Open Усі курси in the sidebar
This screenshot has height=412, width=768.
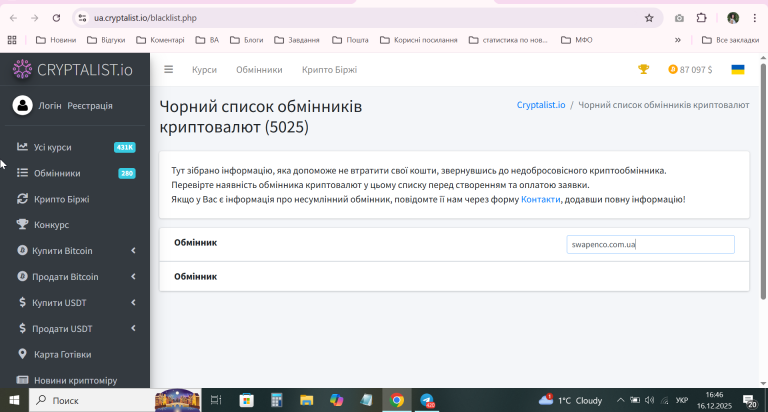tap(52, 147)
